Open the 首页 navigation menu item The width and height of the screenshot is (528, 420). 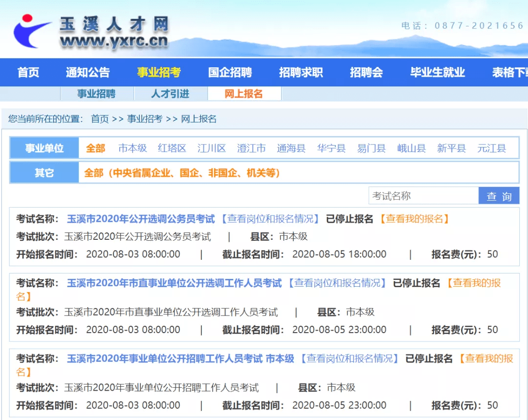28,72
